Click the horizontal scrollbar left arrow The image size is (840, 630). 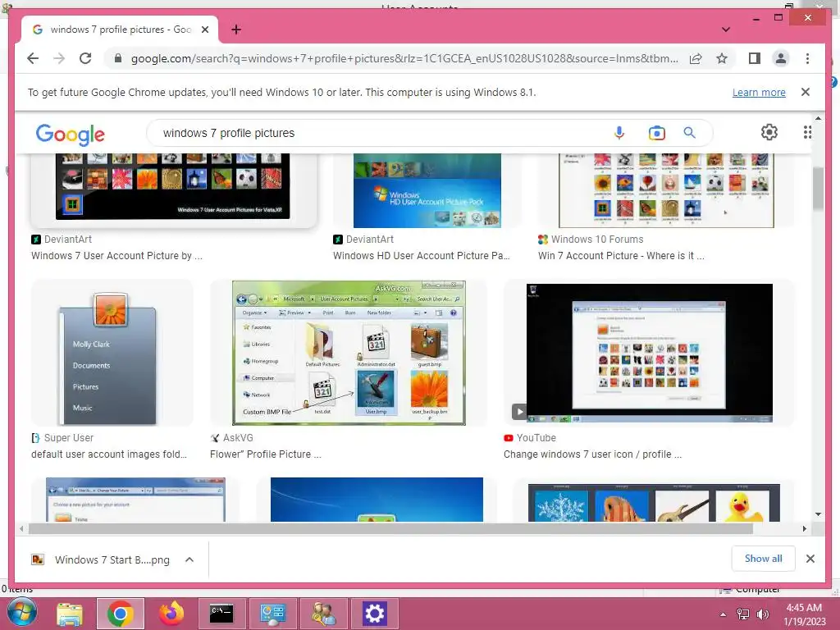pos(21,529)
